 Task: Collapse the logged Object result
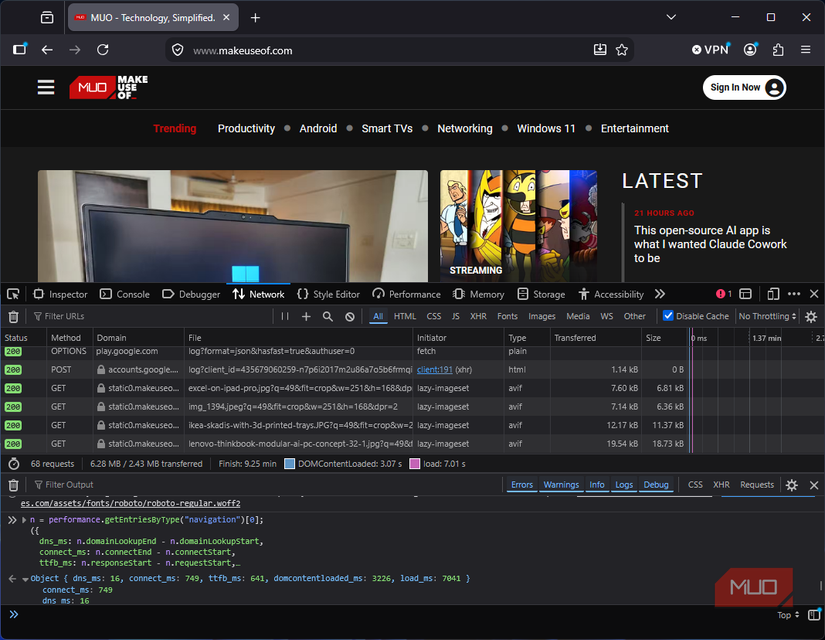point(25,579)
